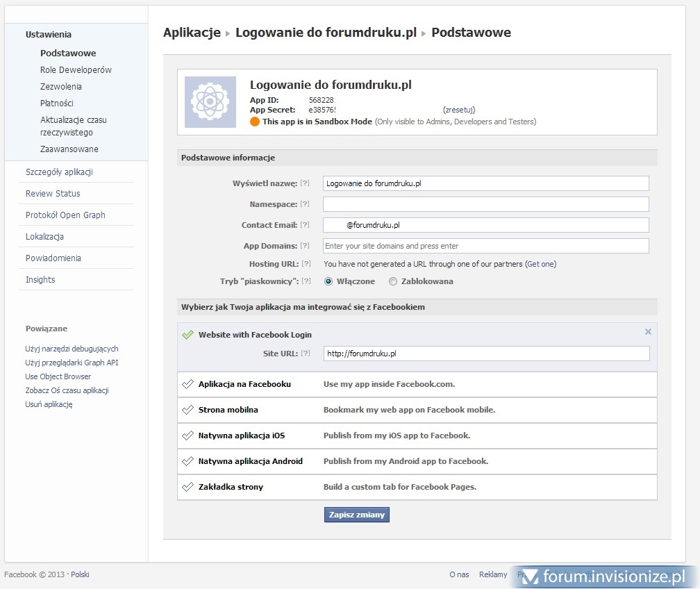Click the checkmark icon beside Strona mobilna

click(x=187, y=410)
